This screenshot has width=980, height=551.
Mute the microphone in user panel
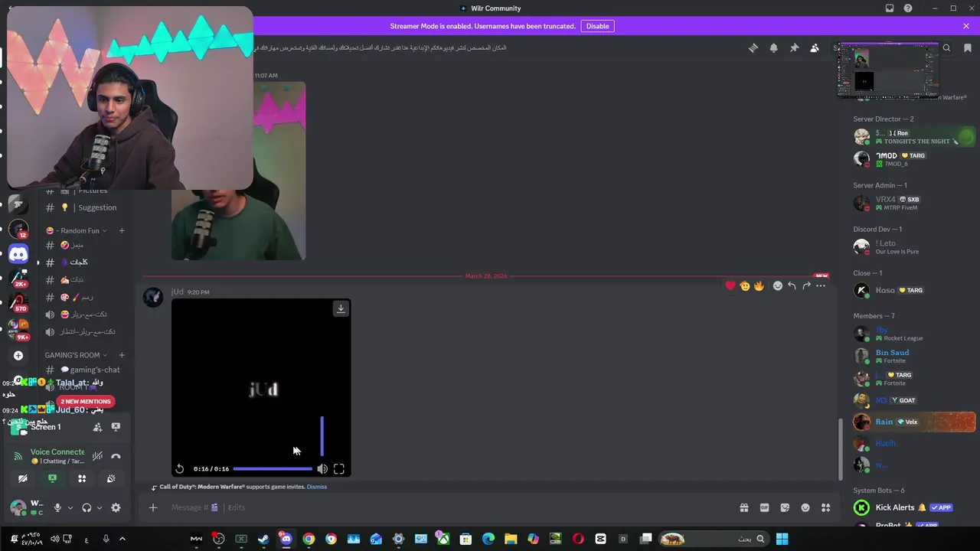57,507
